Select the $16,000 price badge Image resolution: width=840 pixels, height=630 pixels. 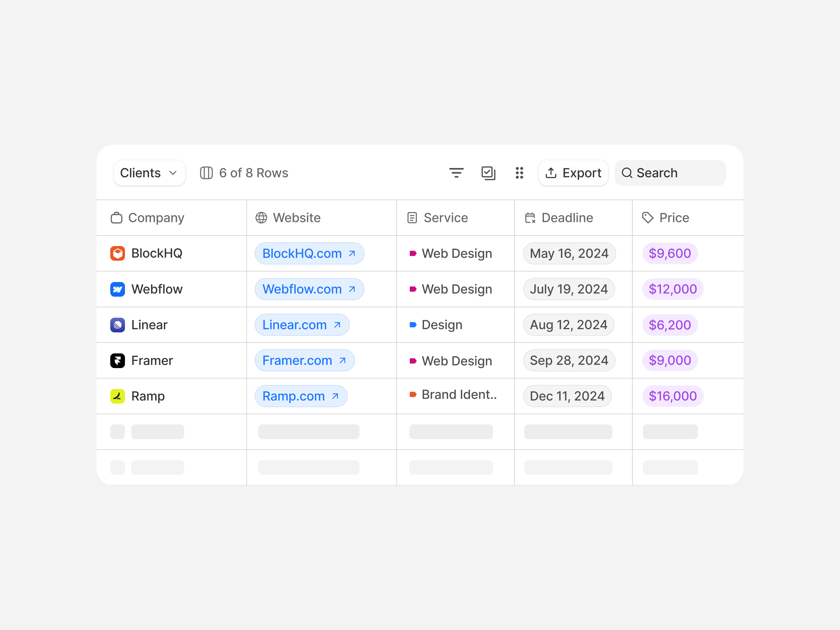672,396
